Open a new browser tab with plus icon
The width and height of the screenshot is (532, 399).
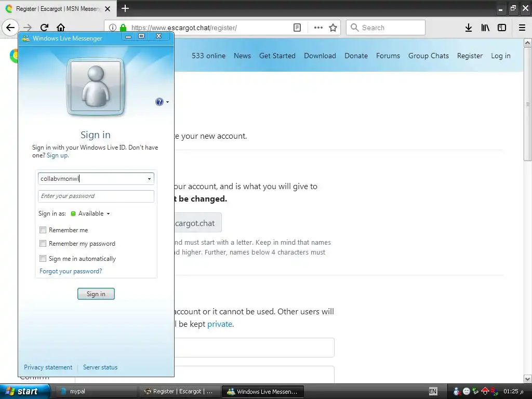125,8
